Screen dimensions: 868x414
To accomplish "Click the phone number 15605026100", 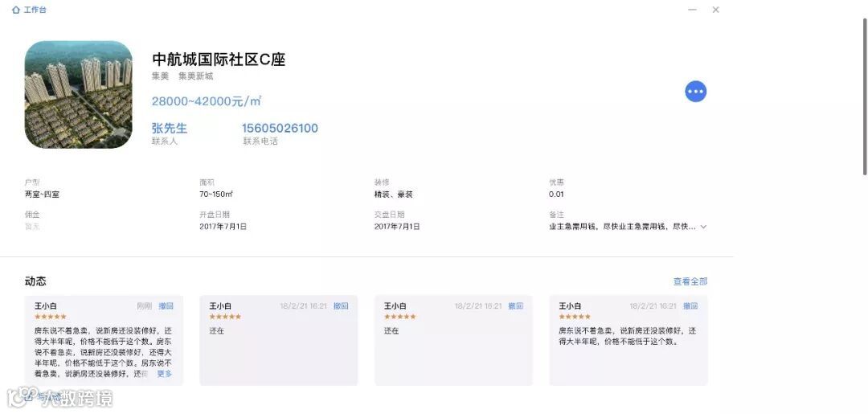I will [280, 129].
